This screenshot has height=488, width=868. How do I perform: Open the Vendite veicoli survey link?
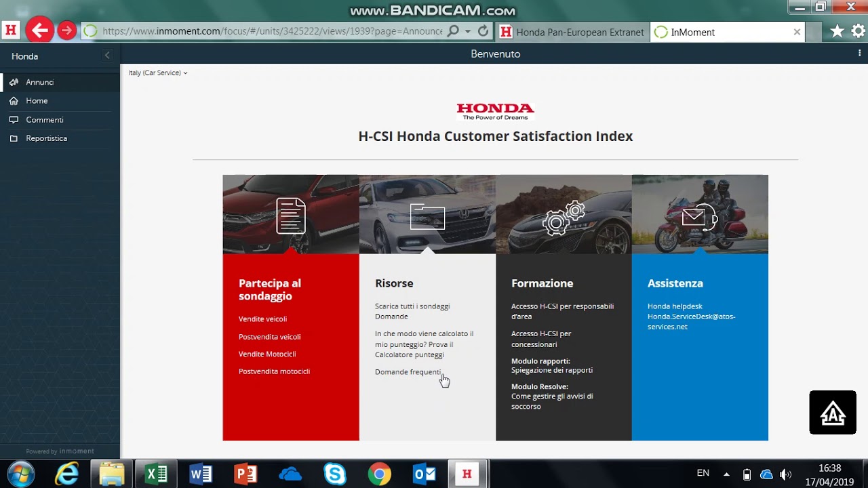pos(262,319)
